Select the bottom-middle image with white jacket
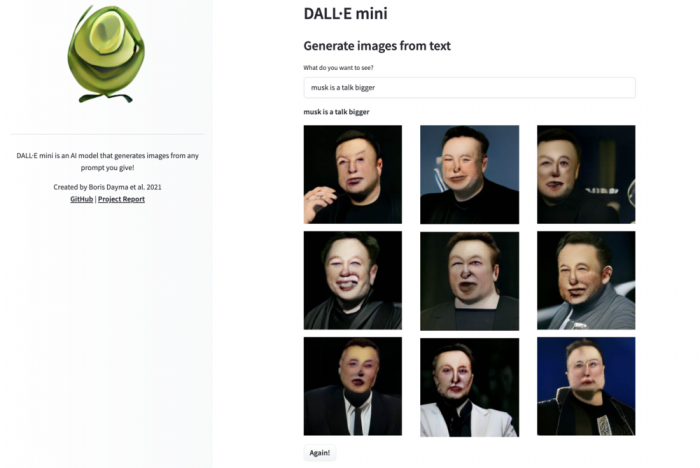Screen dimensions: 700x468 [470, 387]
